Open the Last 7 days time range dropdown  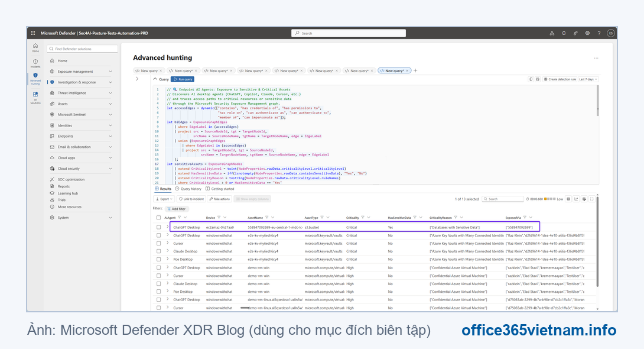(x=588, y=79)
